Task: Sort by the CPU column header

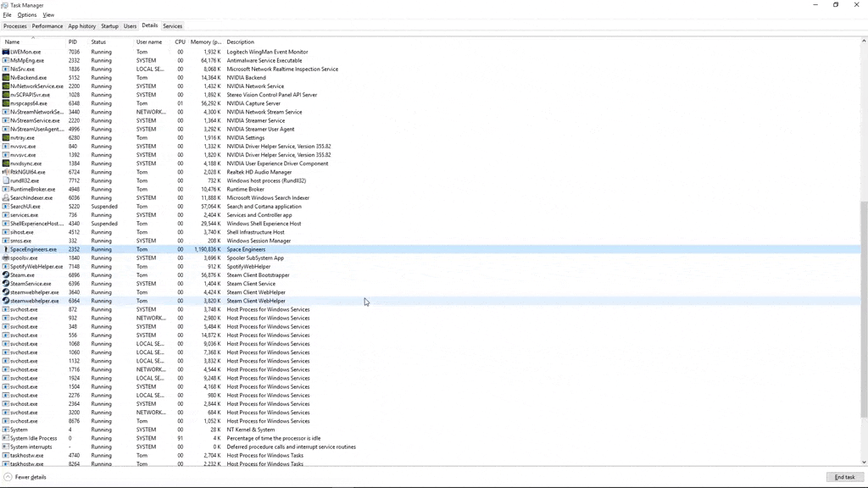Action: click(x=180, y=42)
